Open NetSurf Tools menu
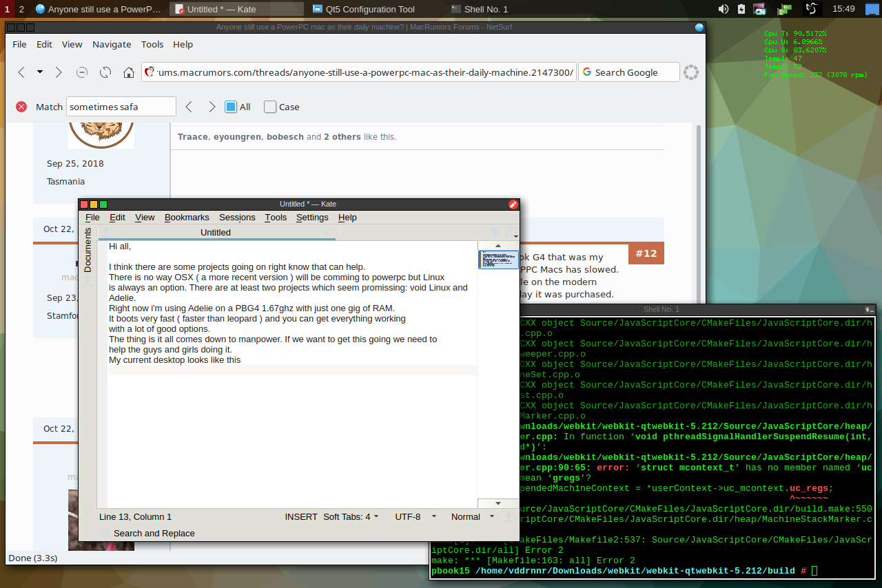 tap(152, 44)
